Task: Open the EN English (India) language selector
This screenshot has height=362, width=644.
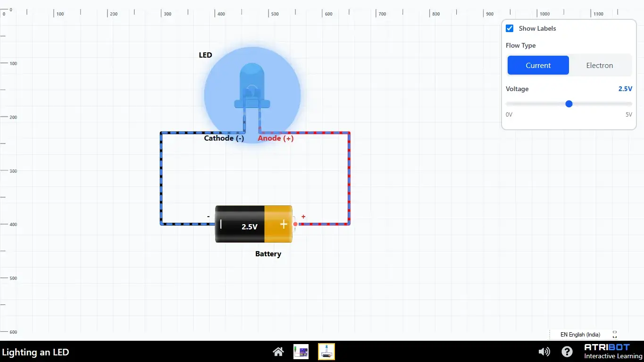Action: pos(580,335)
